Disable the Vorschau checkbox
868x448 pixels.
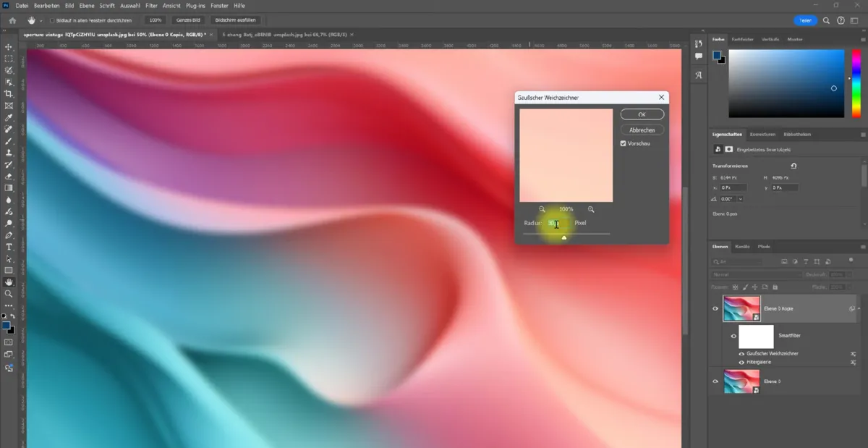point(623,143)
